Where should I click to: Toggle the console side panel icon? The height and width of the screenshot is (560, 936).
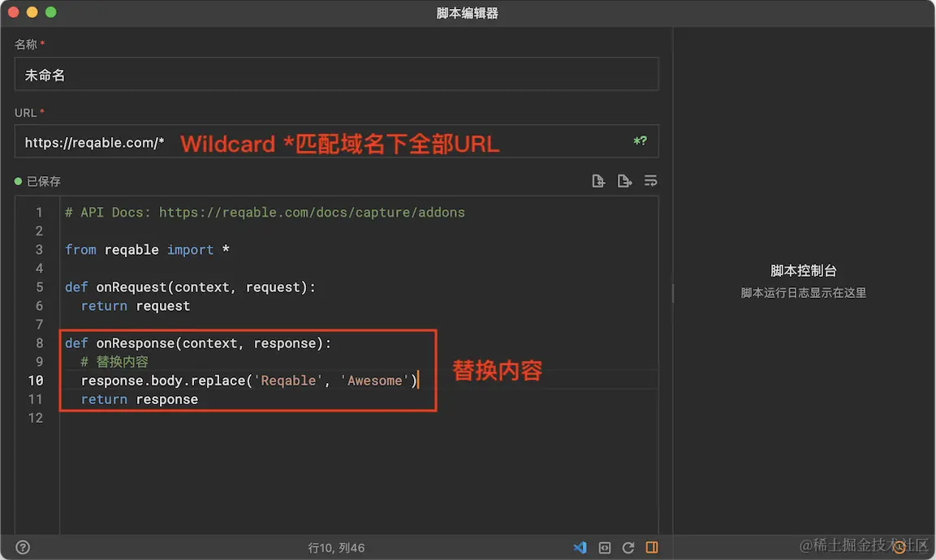click(652, 547)
